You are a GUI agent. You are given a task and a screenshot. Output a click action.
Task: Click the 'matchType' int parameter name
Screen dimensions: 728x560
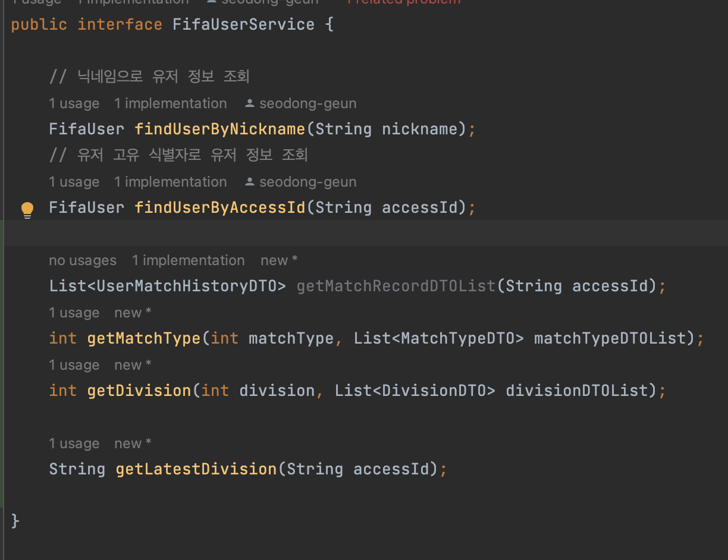click(x=291, y=338)
